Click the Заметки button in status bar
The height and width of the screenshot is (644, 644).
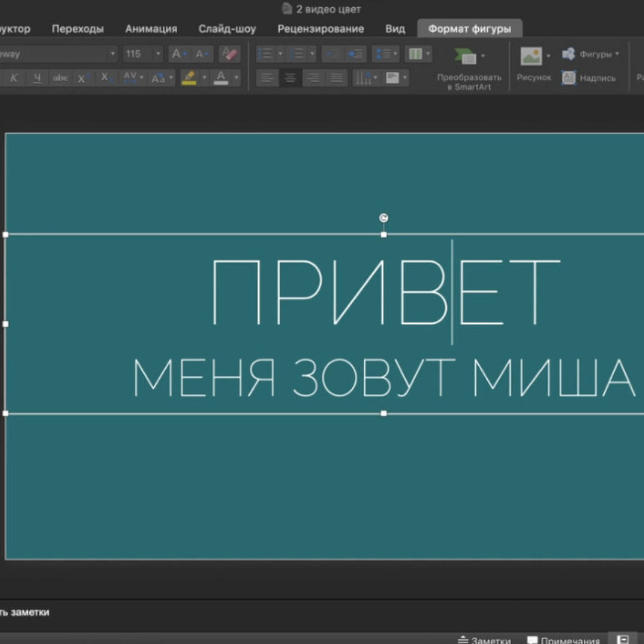click(x=484, y=640)
